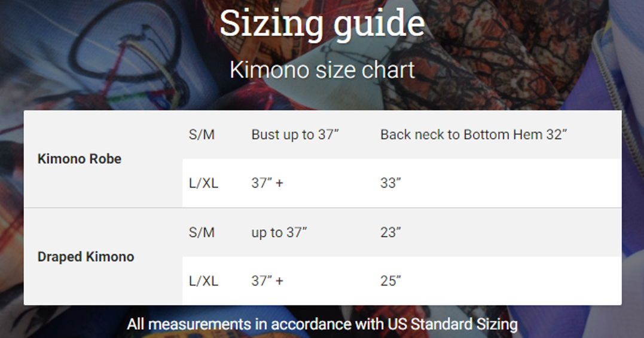
Task: Click "up to 37”" cell for Draped Kimono
Action: coord(279,232)
